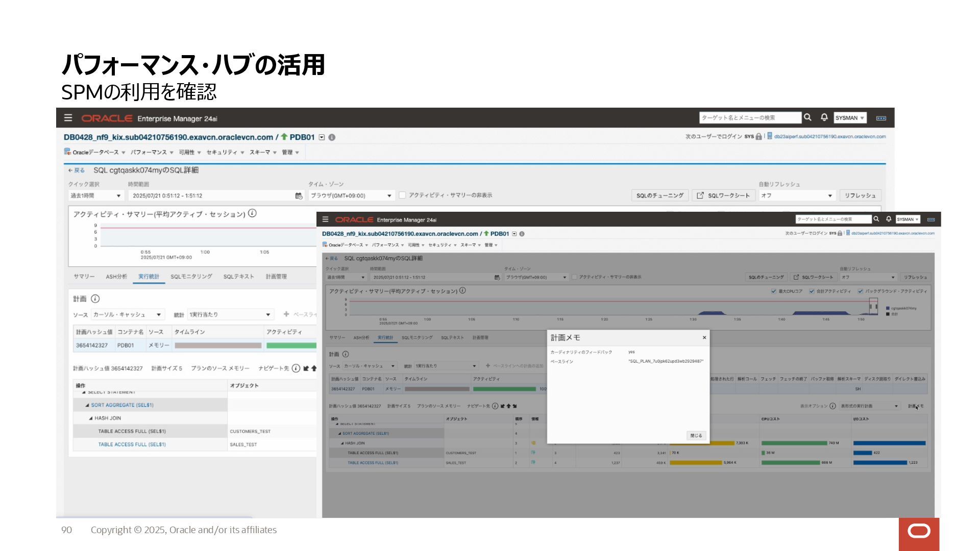Click 閉じる button in 計画メモ dialog
The image size is (980, 551).
click(x=696, y=436)
